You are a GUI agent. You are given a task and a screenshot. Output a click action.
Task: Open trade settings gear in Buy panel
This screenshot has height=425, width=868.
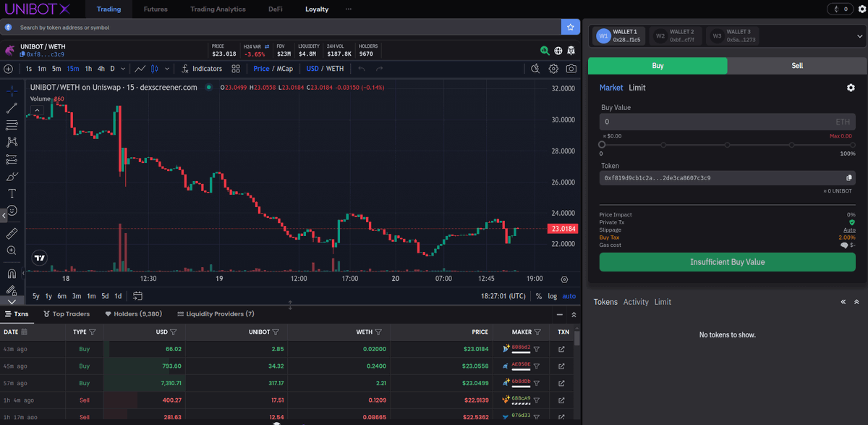(851, 88)
